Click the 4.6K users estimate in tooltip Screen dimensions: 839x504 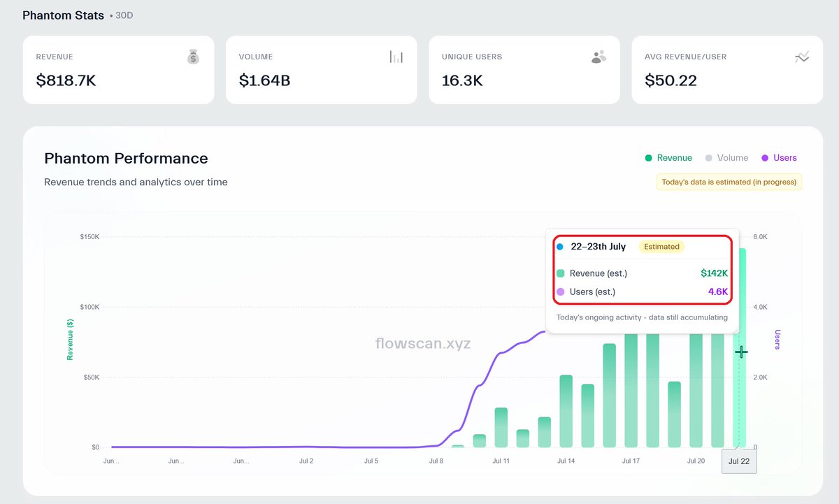tap(718, 291)
